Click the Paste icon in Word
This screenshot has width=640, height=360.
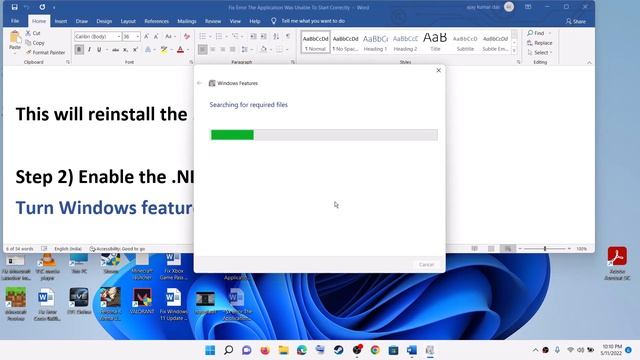click(x=15, y=37)
